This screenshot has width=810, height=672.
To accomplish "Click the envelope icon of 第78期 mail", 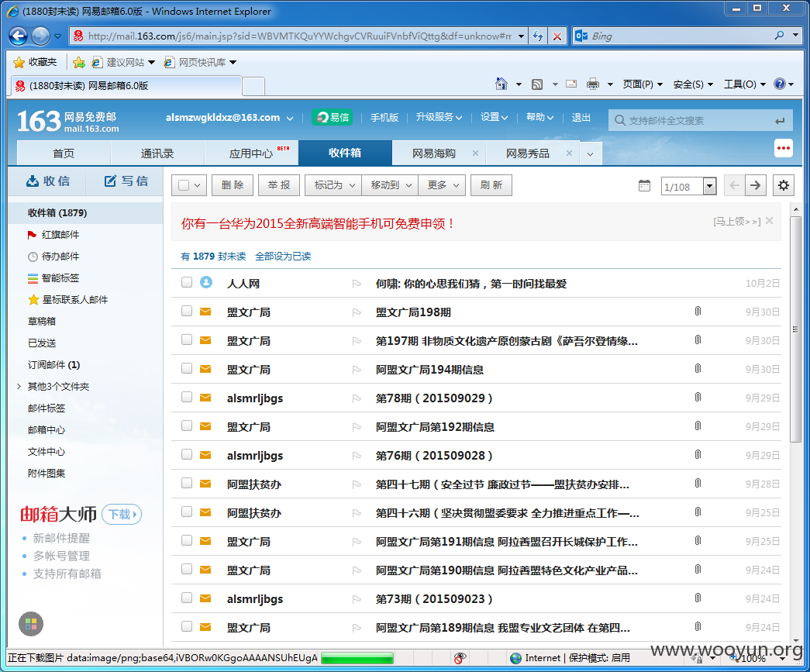I will [205, 398].
